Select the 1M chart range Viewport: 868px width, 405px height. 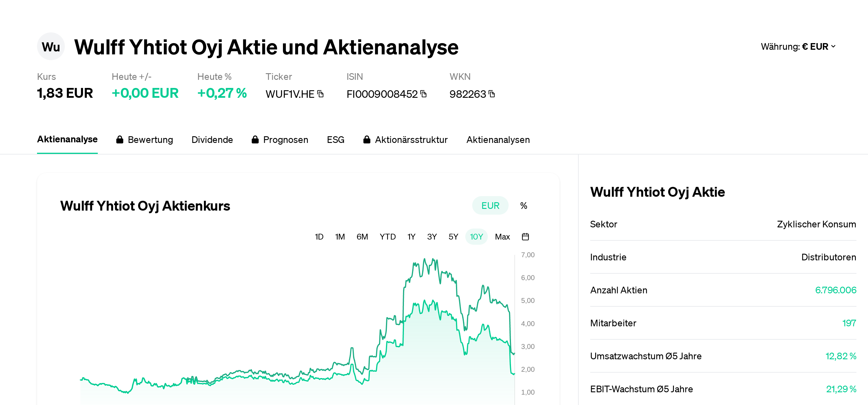[x=340, y=237]
